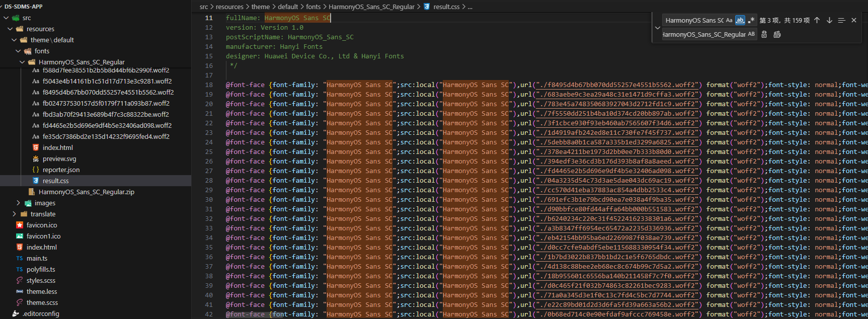Open fe35dc7386bd2e135d14232f9695fed4.woff2 file
The image size is (868, 319).
coord(106,136)
